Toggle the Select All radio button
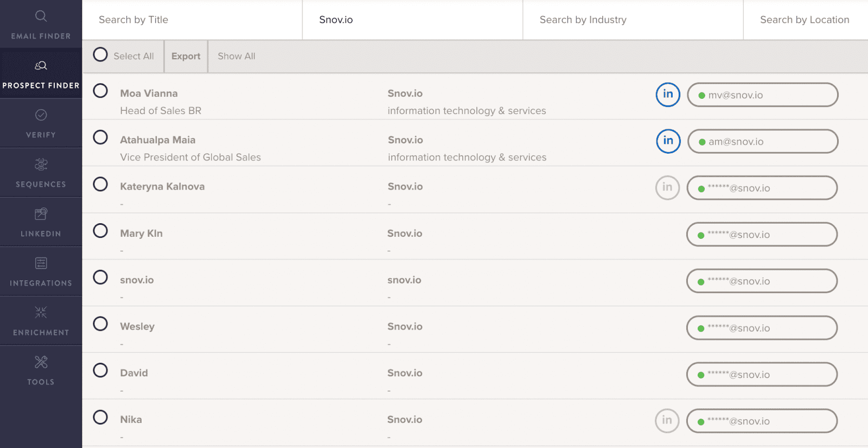The height and width of the screenshot is (448, 868). tap(100, 55)
